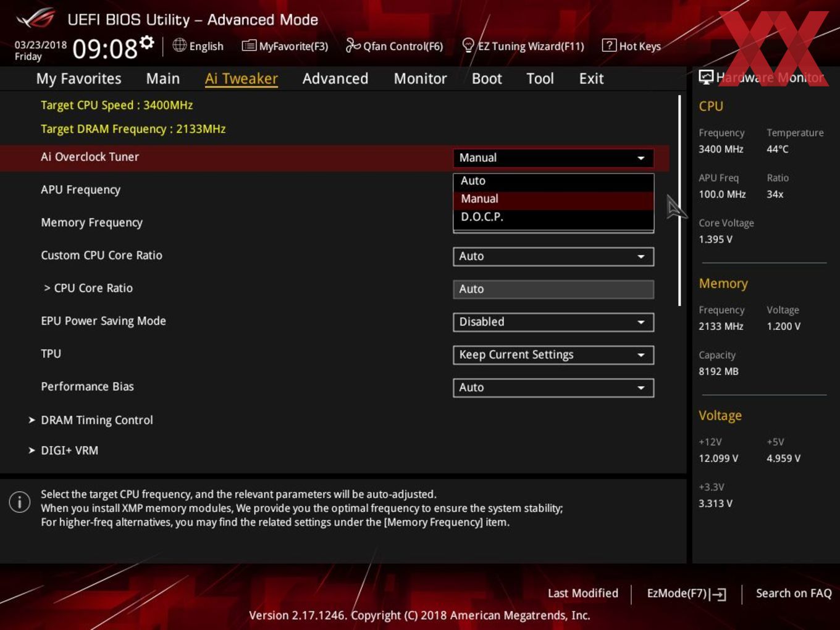Screen dimensions: 840x630
Task: Click the settings gear beside the clock
Action: tap(146, 43)
